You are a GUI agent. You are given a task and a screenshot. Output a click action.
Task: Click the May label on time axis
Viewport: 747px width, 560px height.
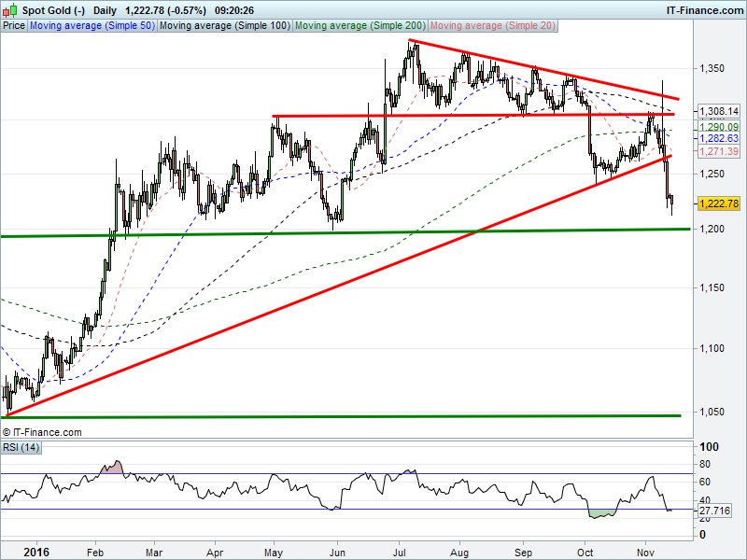[274, 553]
